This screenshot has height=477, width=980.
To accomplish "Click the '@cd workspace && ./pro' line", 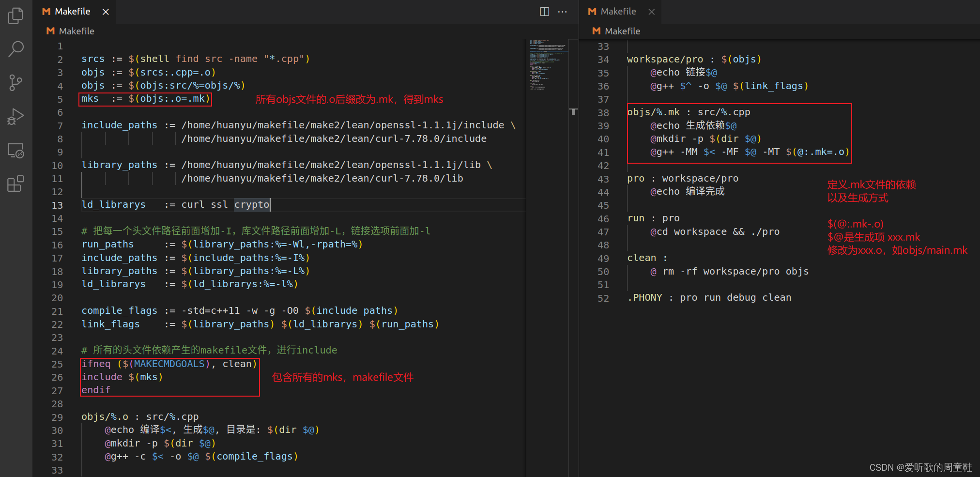I will [x=715, y=232].
